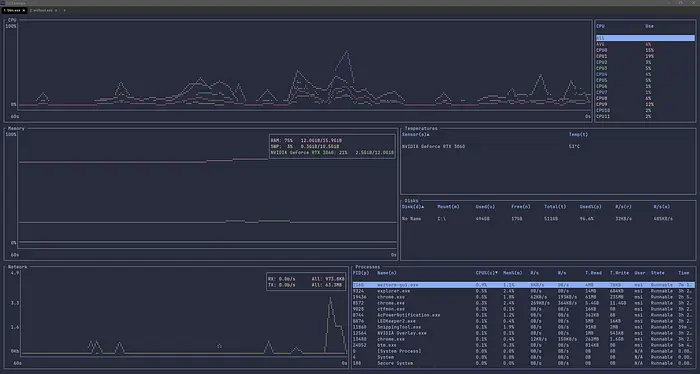Select the AVG row in CPU legend
Image resolution: width=700 pixels, height=374 pixels.
click(x=645, y=44)
